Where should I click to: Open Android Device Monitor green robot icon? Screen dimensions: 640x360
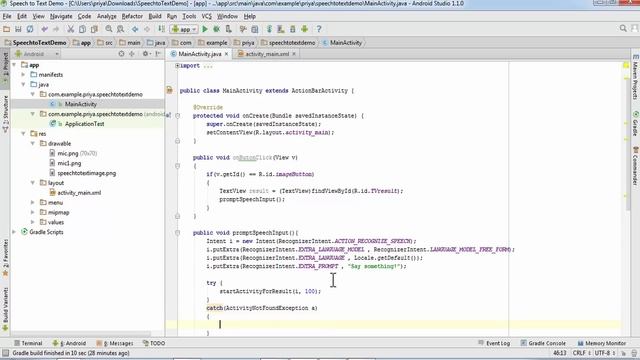click(304, 29)
